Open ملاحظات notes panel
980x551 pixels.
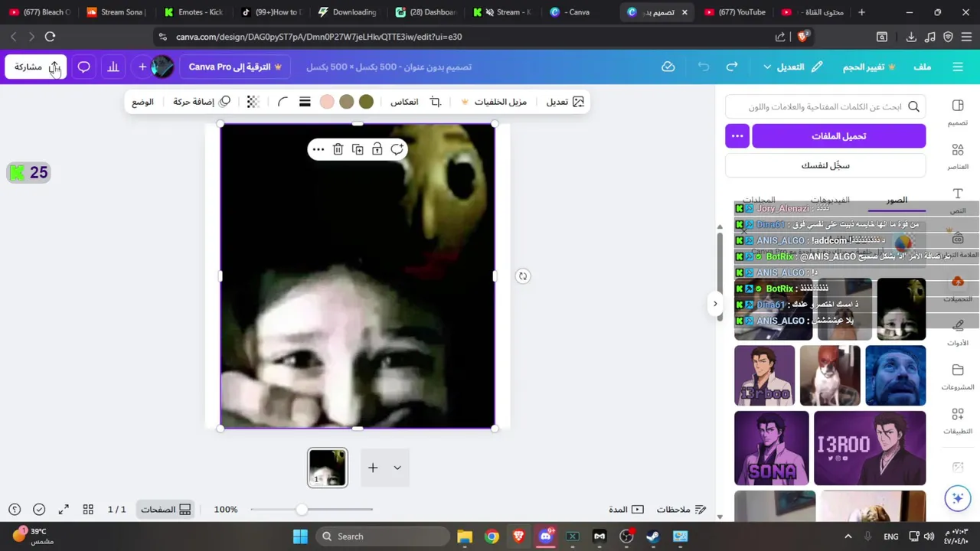(681, 510)
